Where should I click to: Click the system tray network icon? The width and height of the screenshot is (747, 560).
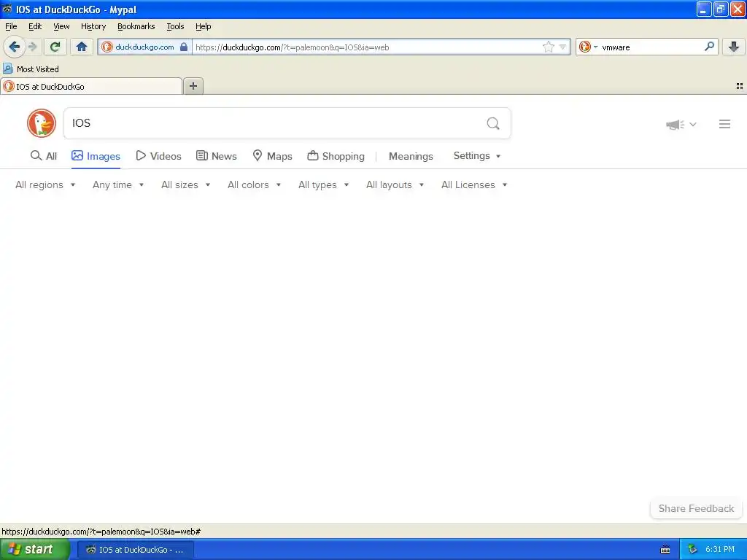692,550
